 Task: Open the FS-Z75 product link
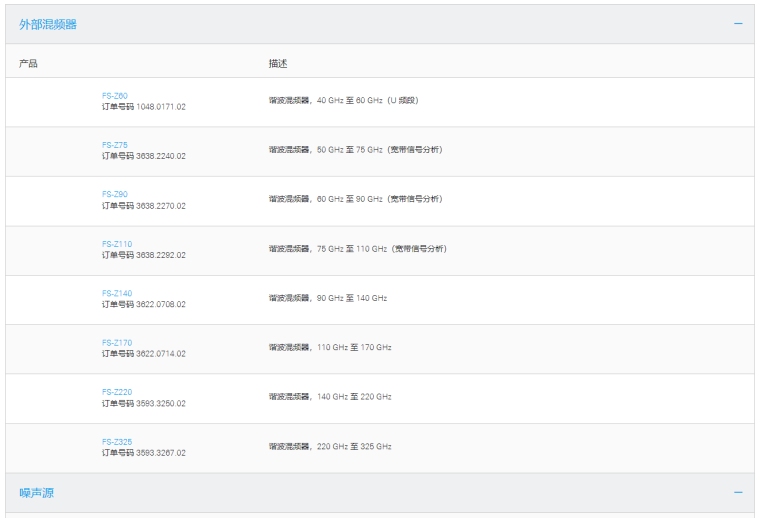114,145
